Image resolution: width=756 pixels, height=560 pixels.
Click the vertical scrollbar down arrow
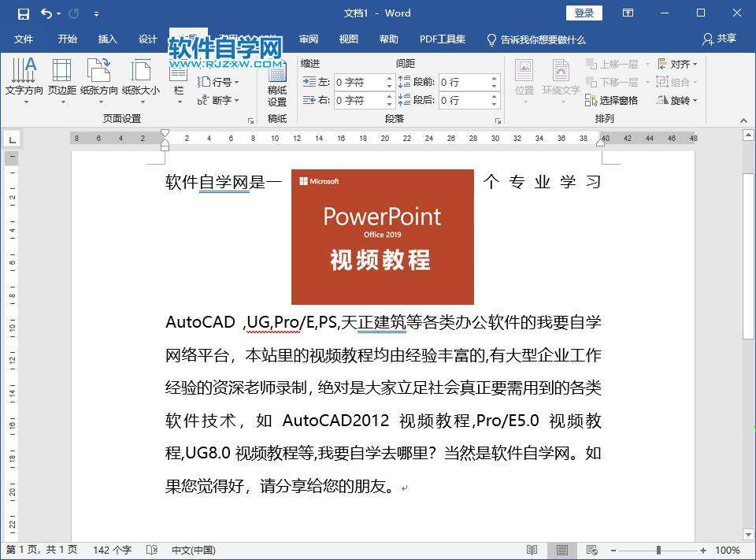click(748, 535)
